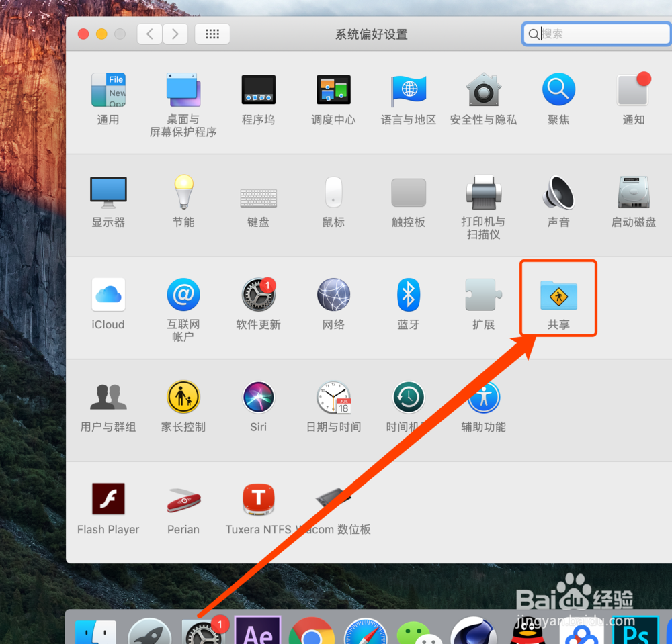The height and width of the screenshot is (644, 672).
Task: Open Software Update (软件更新)
Action: 258,294
